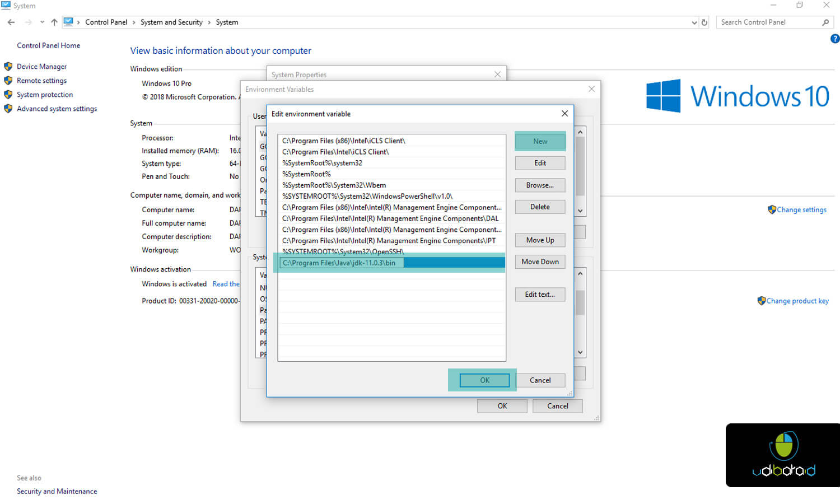
Task: Open System protection link
Action: 45,95
